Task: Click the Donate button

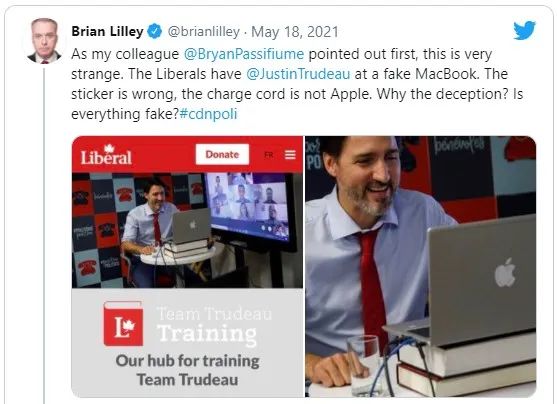Action: [222, 155]
